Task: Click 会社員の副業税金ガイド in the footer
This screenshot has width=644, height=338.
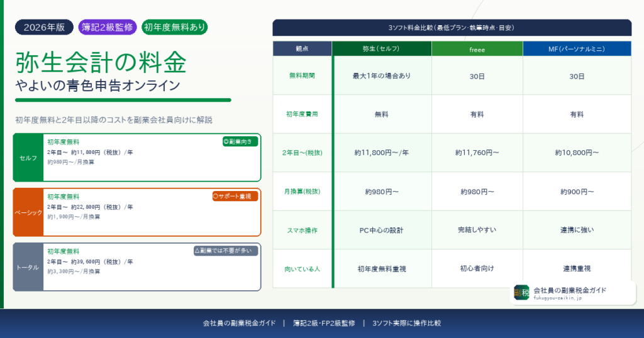Action: 240,323
